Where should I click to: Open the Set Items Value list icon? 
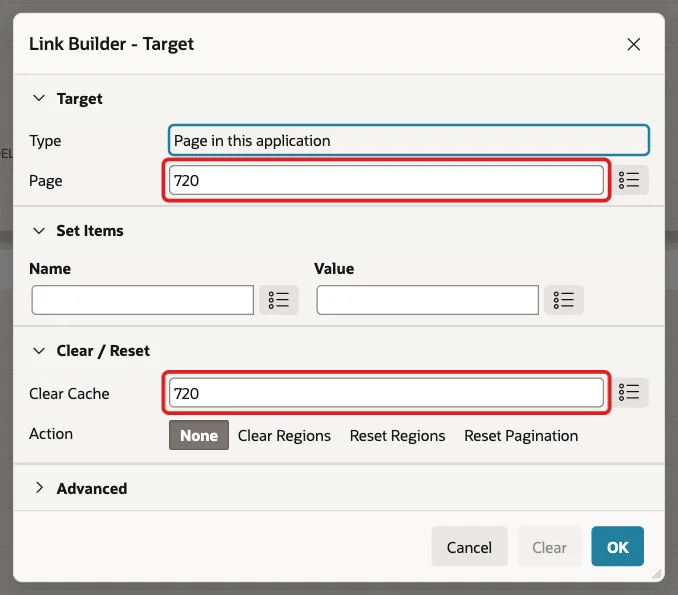[x=563, y=300]
